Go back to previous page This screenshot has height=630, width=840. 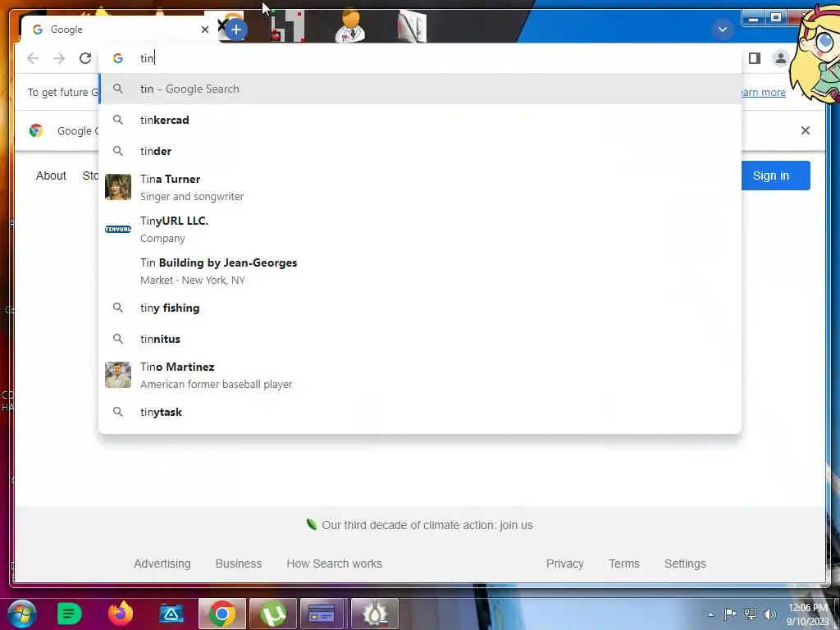pyautogui.click(x=33, y=58)
